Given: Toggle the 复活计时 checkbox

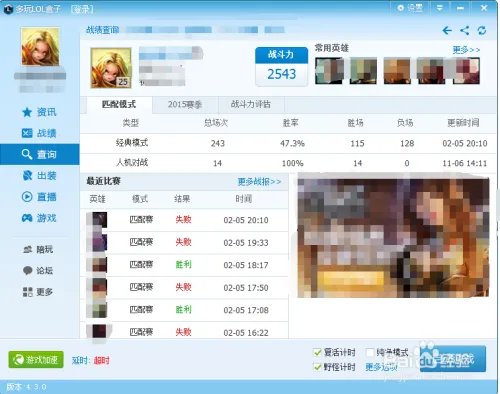Looking at the screenshot, I should tap(317, 352).
